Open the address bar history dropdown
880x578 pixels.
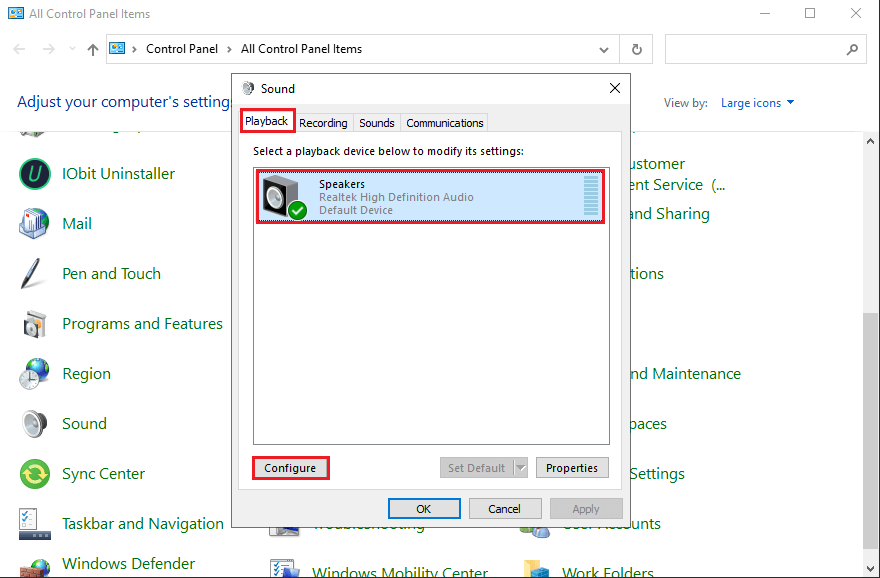click(603, 49)
